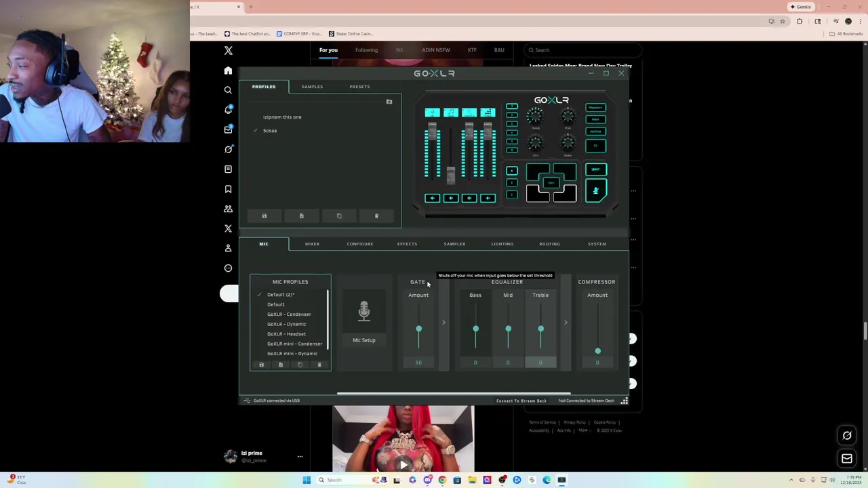The height and width of the screenshot is (488, 868).
Task: Toggle the bleep censor button
Action: click(595, 169)
